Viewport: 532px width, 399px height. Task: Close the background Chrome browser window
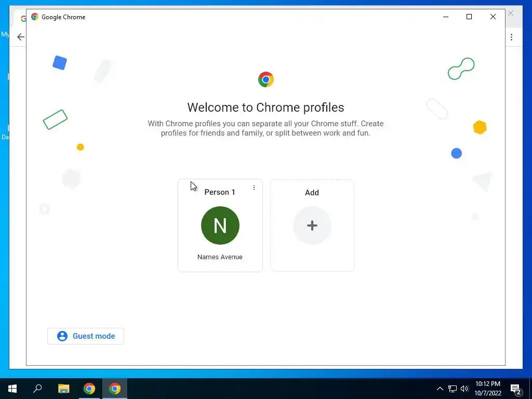(511, 13)
